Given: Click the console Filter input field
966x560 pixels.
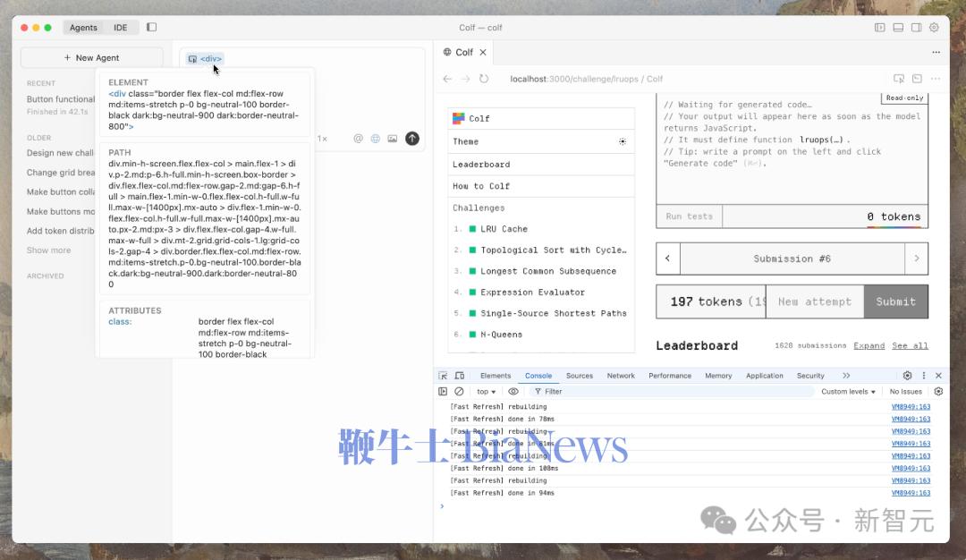Looking at the screenshot, I should click(x=671, y=391).
